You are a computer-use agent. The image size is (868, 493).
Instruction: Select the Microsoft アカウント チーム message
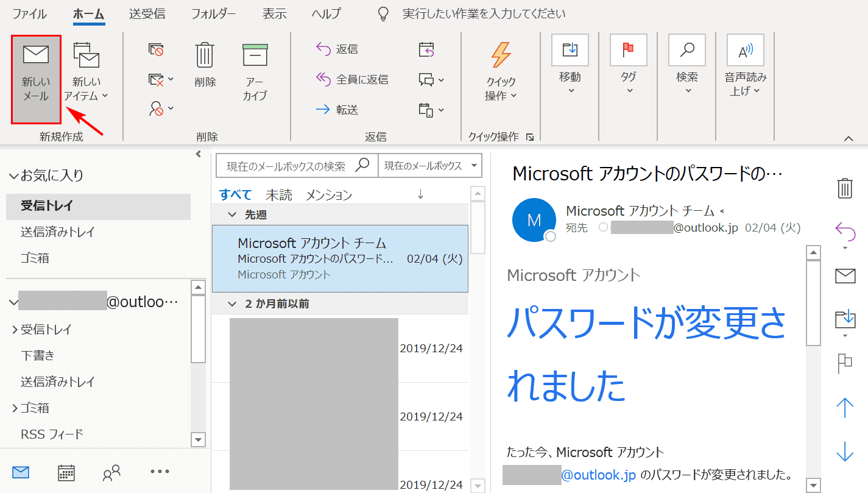pyautogui.click(x=340, y=258)
